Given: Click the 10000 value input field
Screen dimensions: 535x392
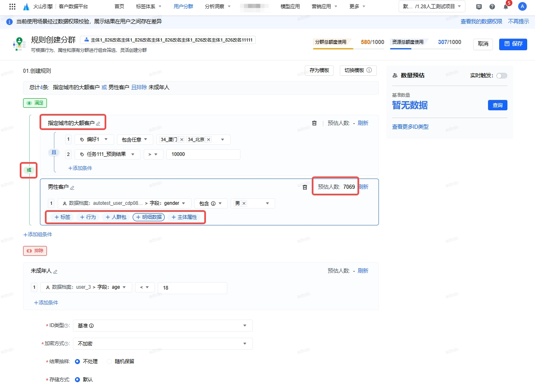Looking at the screenshot, I should pyautogui.click(x=203, y=154).
